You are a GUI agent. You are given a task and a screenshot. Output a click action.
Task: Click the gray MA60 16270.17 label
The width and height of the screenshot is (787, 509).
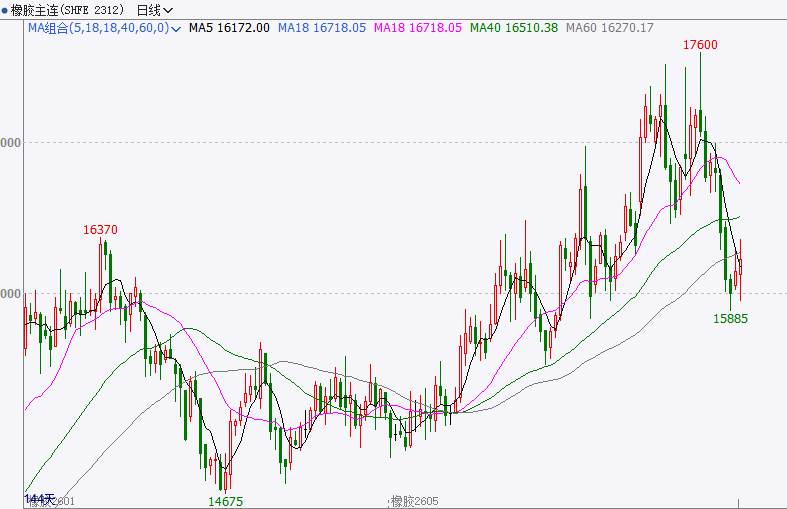610,28
